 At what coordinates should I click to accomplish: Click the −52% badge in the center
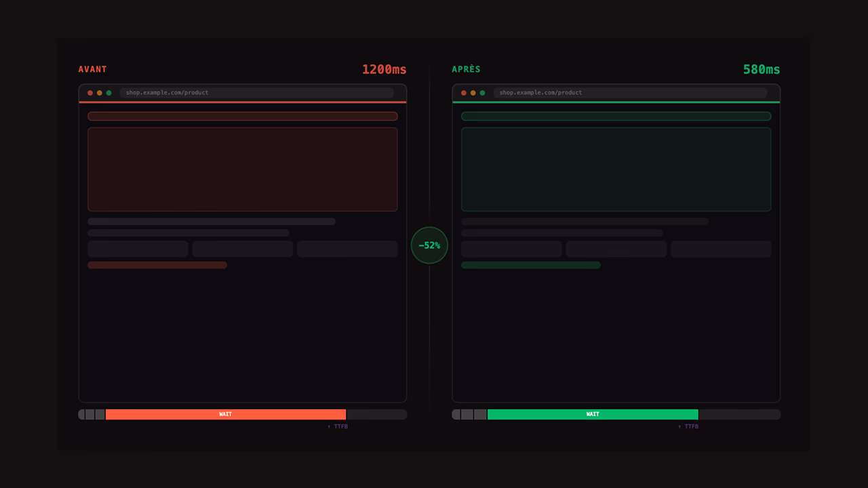click(x=429, y=245)
